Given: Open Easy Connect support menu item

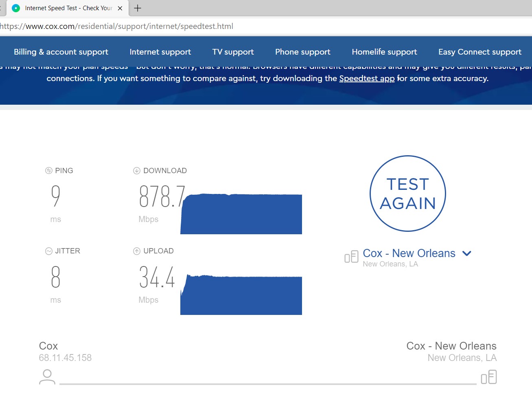Looking at the screenshot, I should point(479,52).
